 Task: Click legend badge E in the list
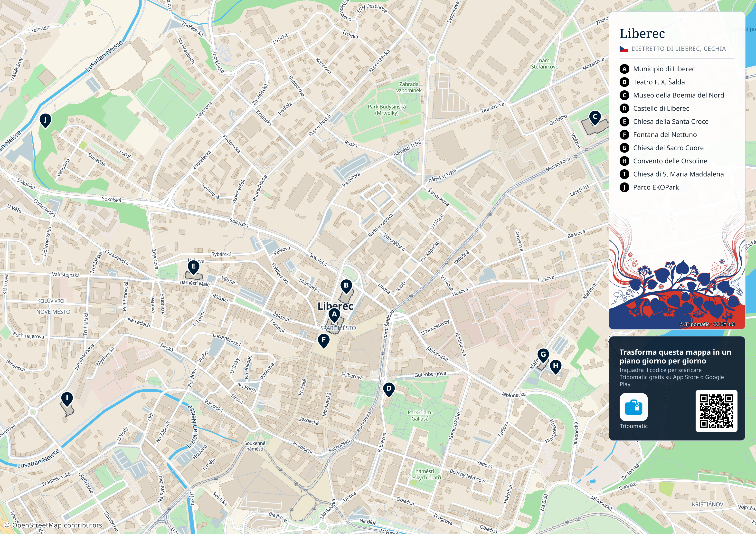pyautogui.click(x=624, y=122)
